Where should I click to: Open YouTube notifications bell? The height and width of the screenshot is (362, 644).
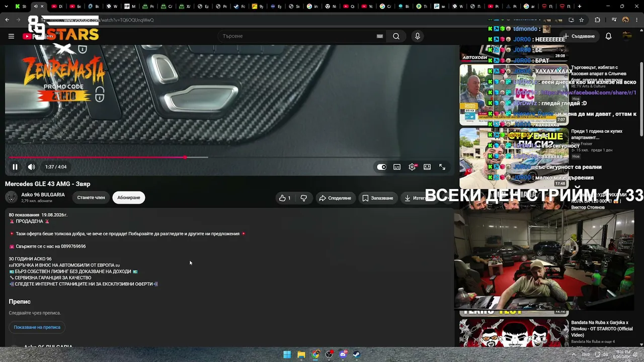coord(608,36)
